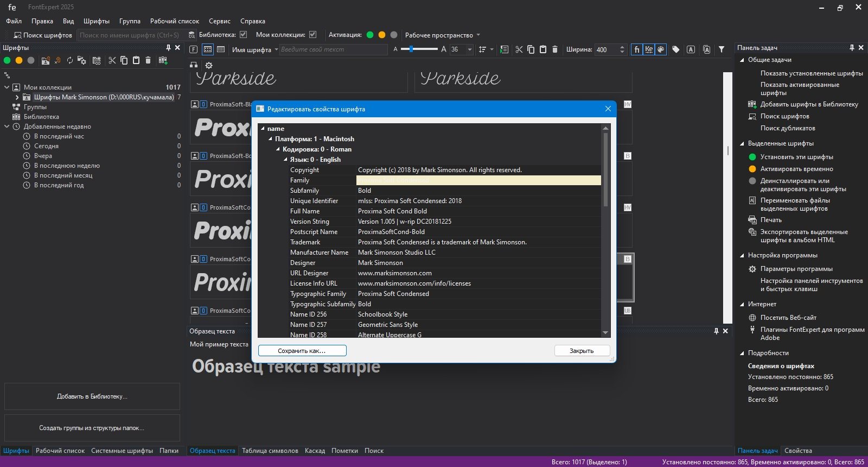This screenshot has width=868, height=467.
Task: Click the font size slider in the toolbar
Action: pos(419,49)
